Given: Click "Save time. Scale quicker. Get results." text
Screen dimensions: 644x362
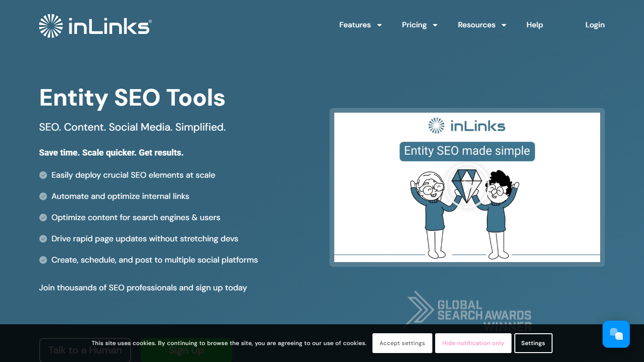Looking at the screenshot, I should (111, 153).
